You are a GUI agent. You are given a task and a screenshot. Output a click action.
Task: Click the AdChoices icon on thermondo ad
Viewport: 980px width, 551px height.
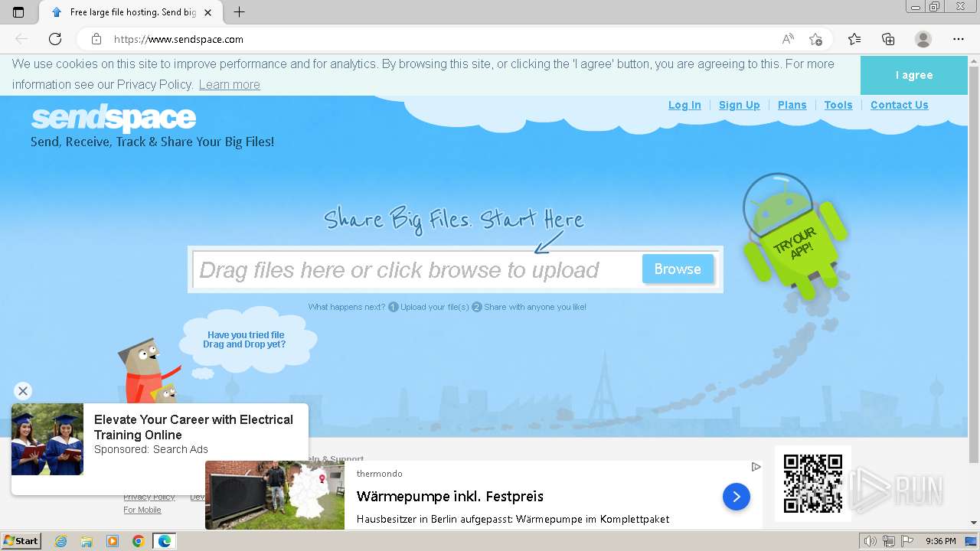756,467
